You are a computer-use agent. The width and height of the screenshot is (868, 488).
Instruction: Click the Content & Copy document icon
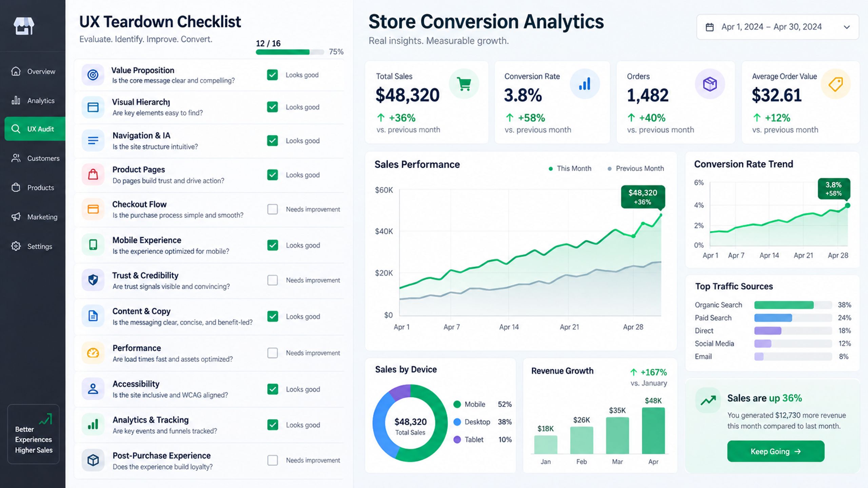pyautogui.click(x=93, y=316)
